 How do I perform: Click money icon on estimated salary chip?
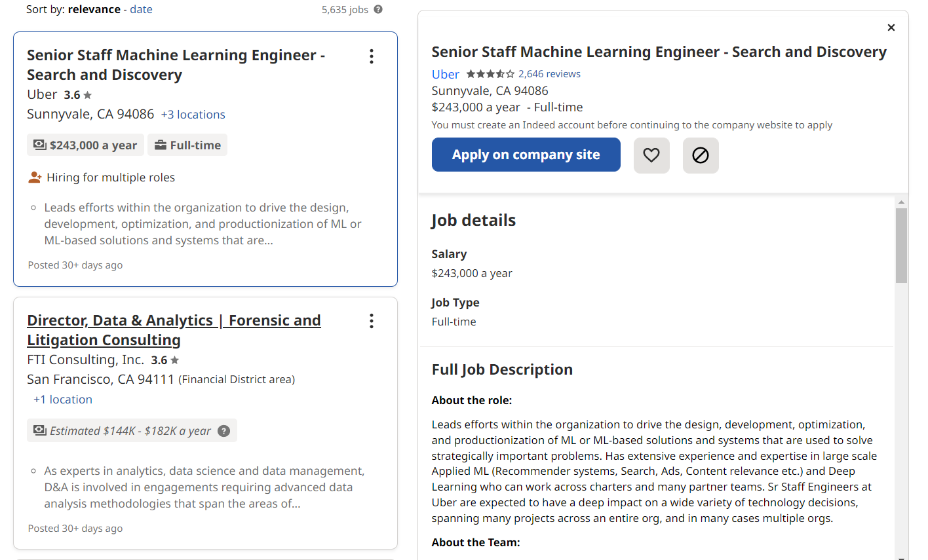(x=39, y=430)
